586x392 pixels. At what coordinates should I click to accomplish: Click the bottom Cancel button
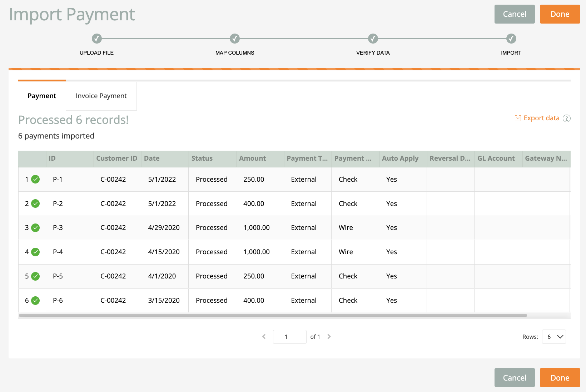[515, 378]
